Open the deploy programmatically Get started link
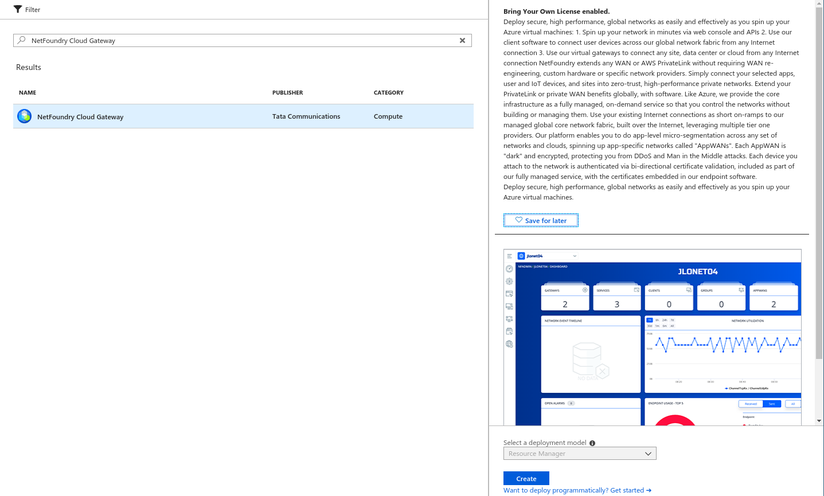The image size is (824, 496). (577, 490)
